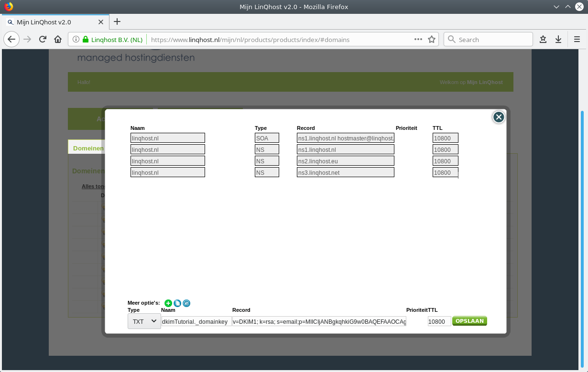Click the ns3.linqhost.net record field
This screenshot has width=588, height=372.
(346, 172)
